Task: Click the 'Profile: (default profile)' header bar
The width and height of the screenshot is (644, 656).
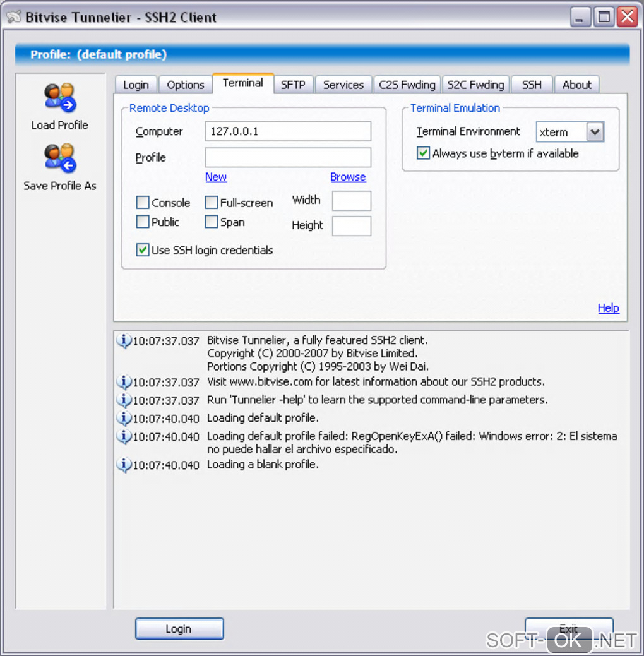Action: [x=322, y=54]
